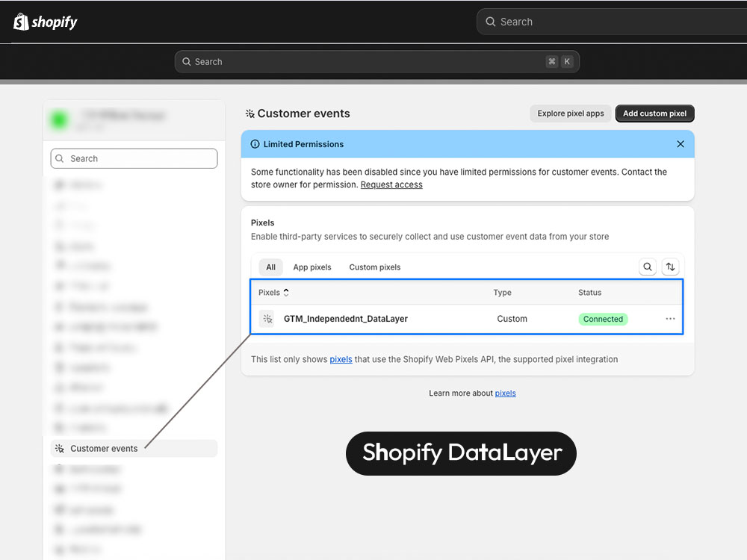This screenshot has width=747, height=560.
Task: Click the Status column header
Action: (x=590, y=293)
